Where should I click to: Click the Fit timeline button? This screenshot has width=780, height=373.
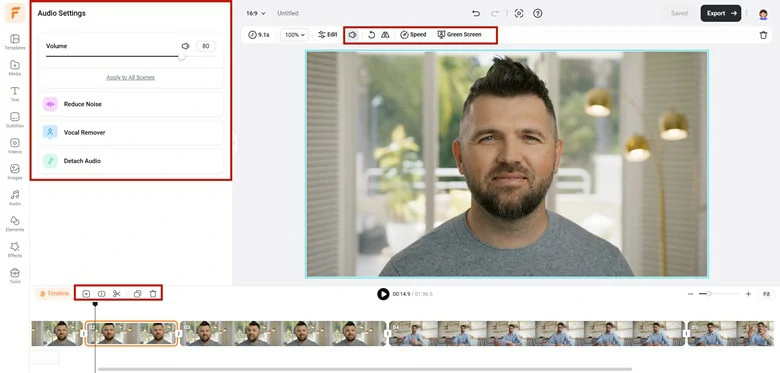coord(766,294)
